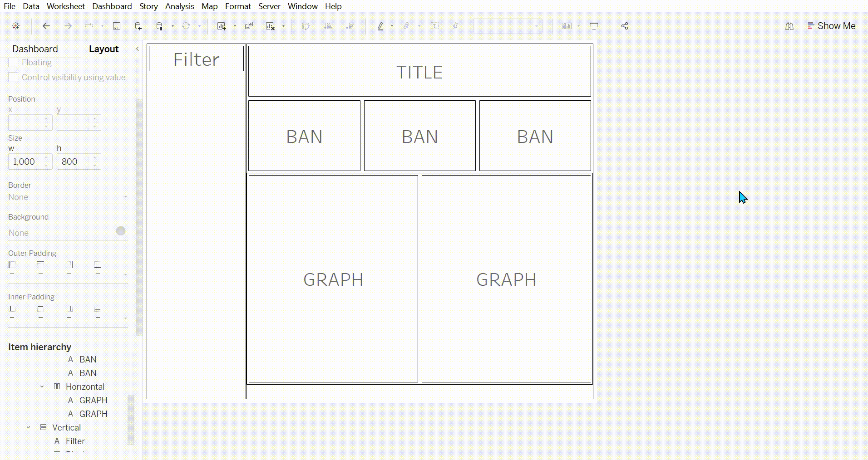The height and width of the screenshot is (460, 868).
Task: Open the Highlight dropdown arrow
Action: [x=392, y=26]
